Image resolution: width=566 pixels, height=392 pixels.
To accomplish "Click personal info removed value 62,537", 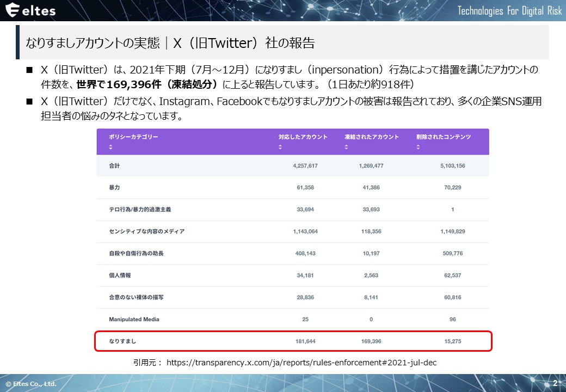I will click(x=453, y=275).
